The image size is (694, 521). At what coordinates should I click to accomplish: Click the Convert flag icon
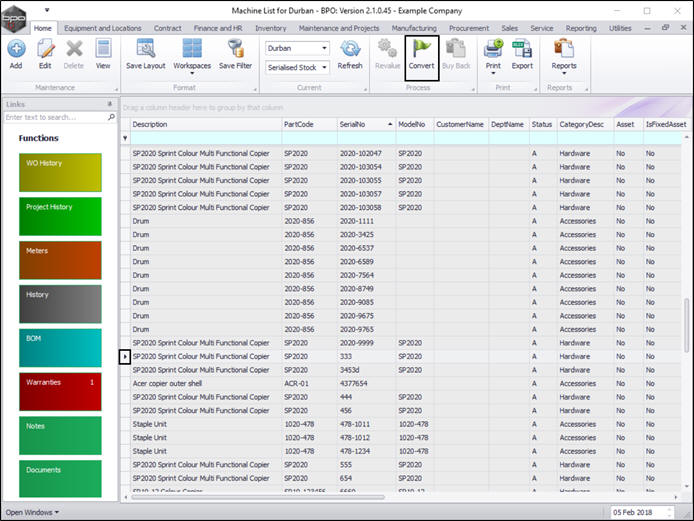[x=421, y=49]
